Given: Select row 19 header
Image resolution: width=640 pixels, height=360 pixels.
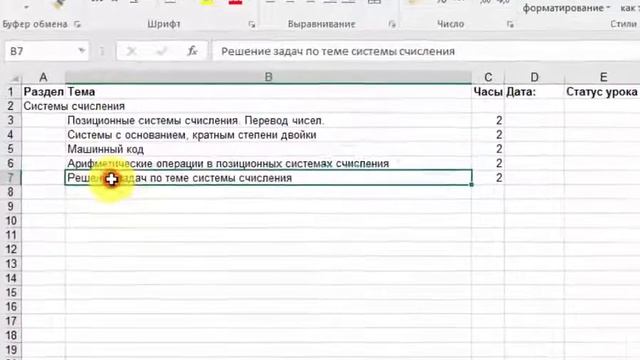Looking at the screenshot, I should [x=11, y=350].
